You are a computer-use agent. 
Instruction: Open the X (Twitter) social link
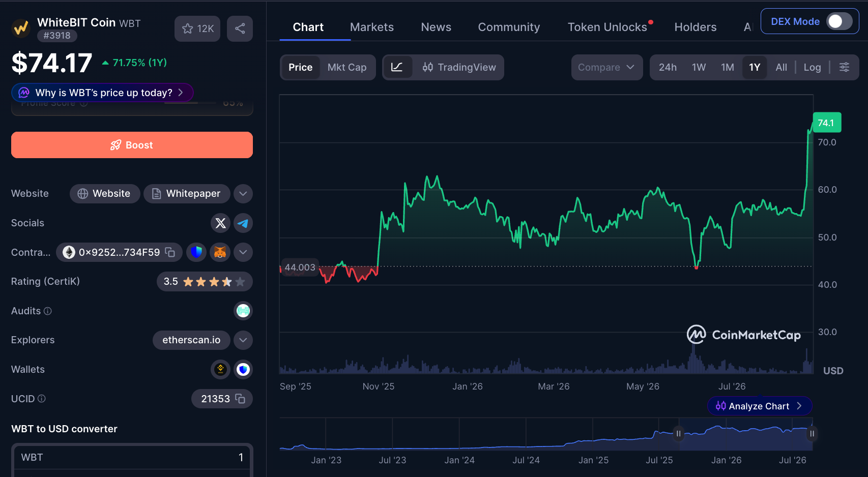[x=220, y=223]
